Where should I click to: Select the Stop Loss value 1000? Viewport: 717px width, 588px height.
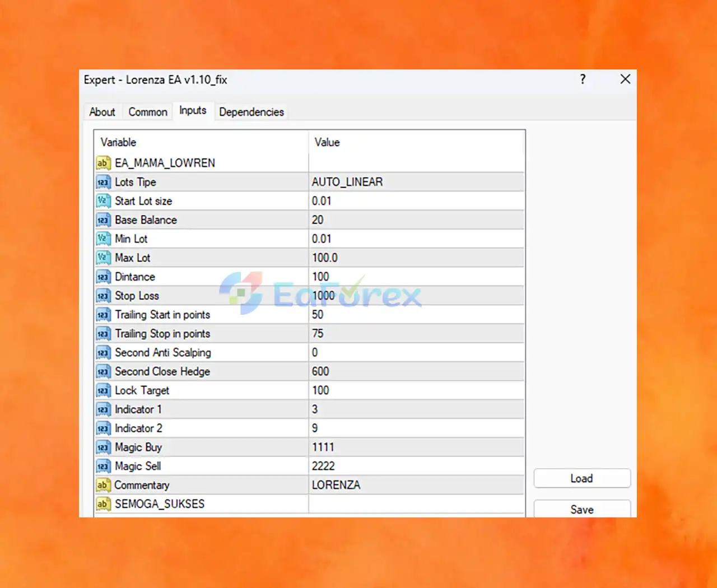[416, 296]
